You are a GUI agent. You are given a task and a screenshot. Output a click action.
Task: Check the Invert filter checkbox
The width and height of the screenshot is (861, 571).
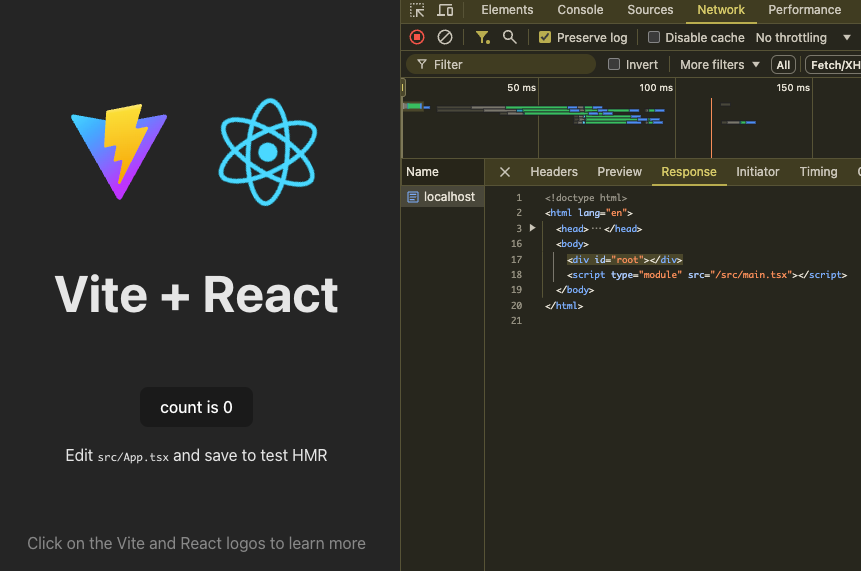tap(614, 64)
